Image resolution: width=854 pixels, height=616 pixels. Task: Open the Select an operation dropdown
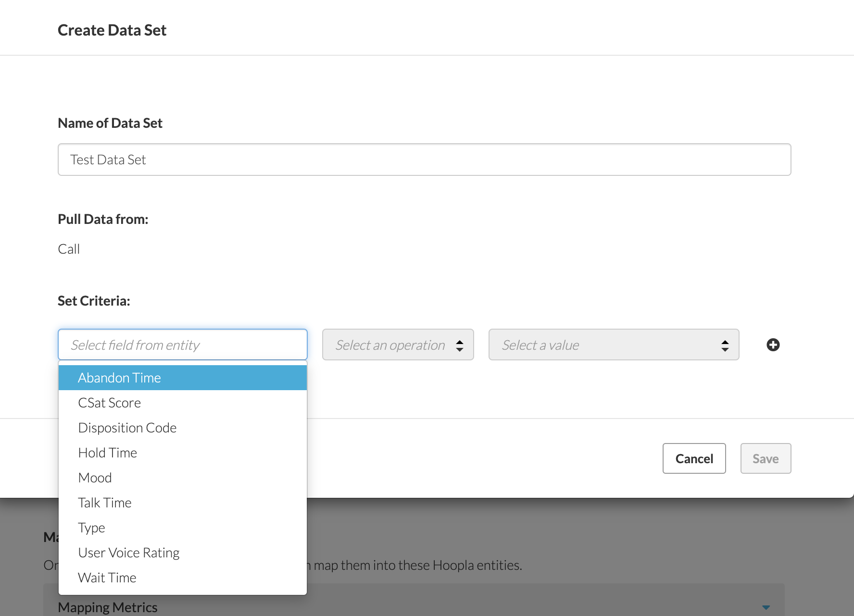398,345
